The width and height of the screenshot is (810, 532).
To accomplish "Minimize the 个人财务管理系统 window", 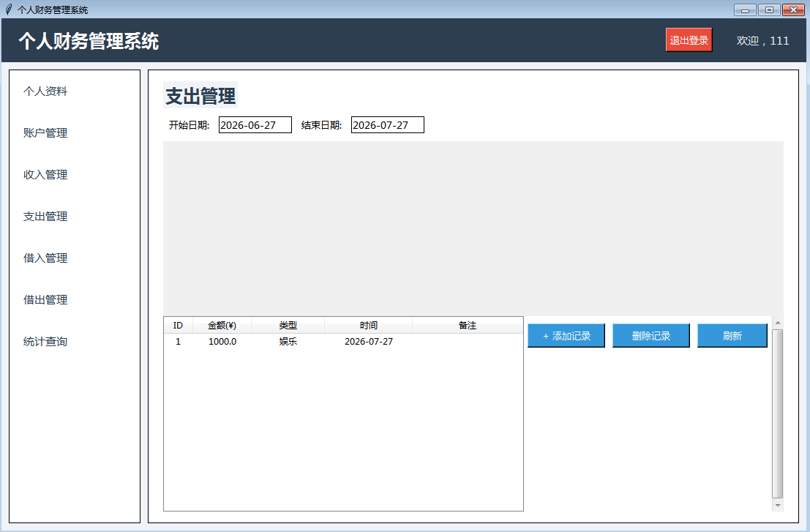I will click(x=745, y=10).
